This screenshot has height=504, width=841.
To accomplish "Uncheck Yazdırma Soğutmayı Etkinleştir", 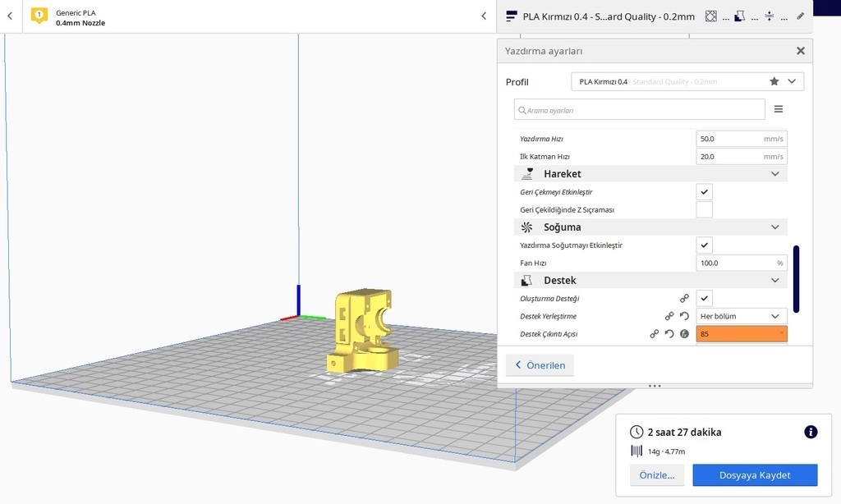I will pyautogui.click(x=704, y=245).
